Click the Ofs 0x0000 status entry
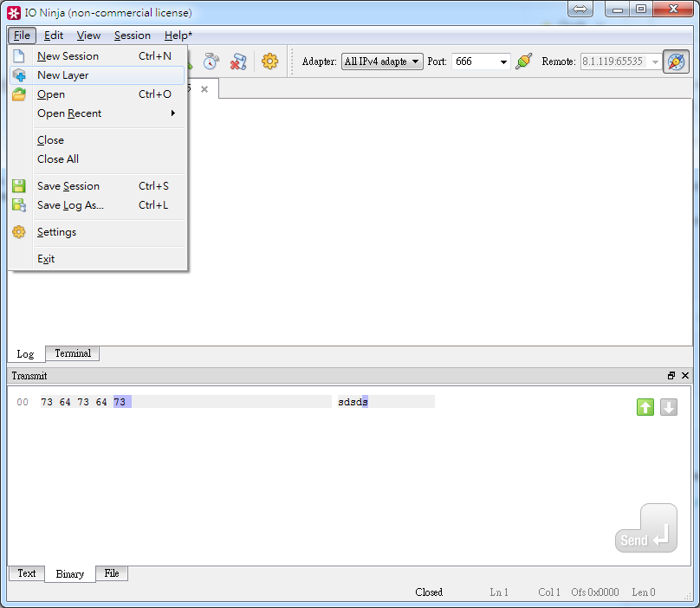Image resolution: width=700 pixels, height=608 pixels. (594, 592)
